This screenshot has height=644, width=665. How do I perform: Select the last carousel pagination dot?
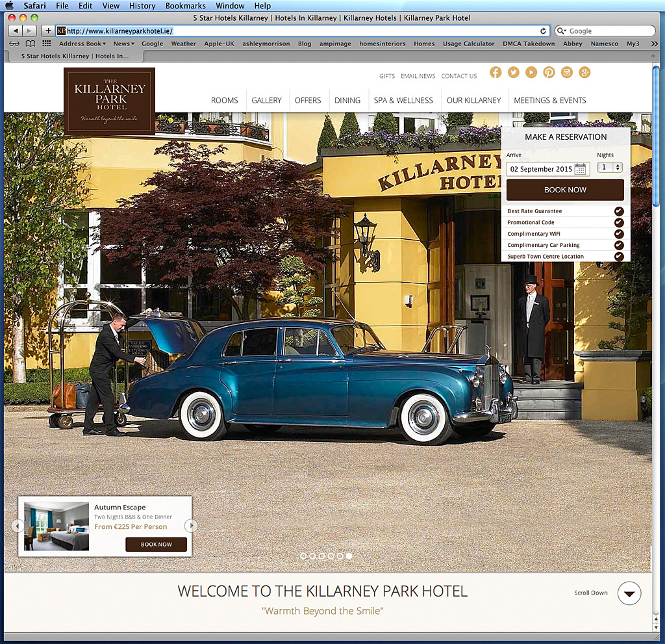click(349, 556)
